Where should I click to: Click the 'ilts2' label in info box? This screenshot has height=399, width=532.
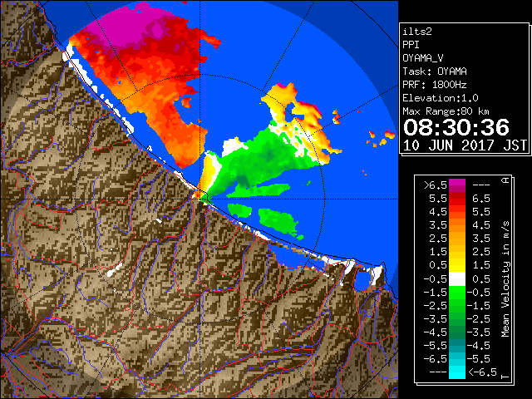tap(417, 32)
